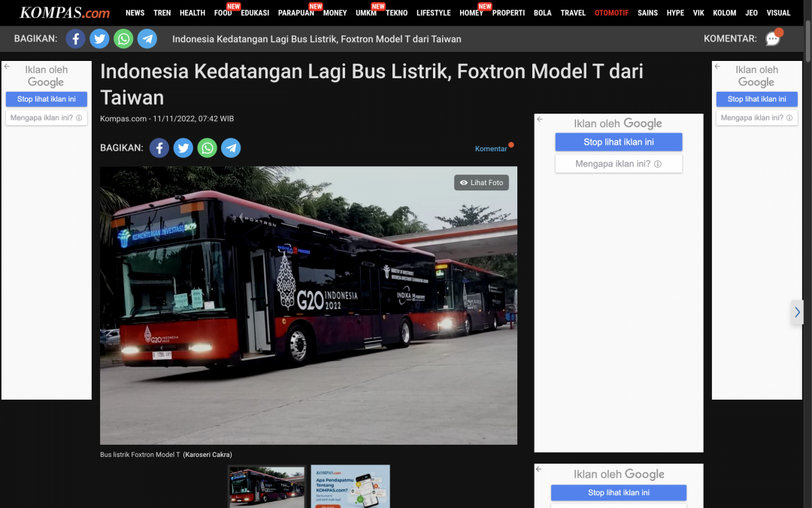Open the NEWS menu
Viewport: 812px width, 508px height.
coord(135,13)
